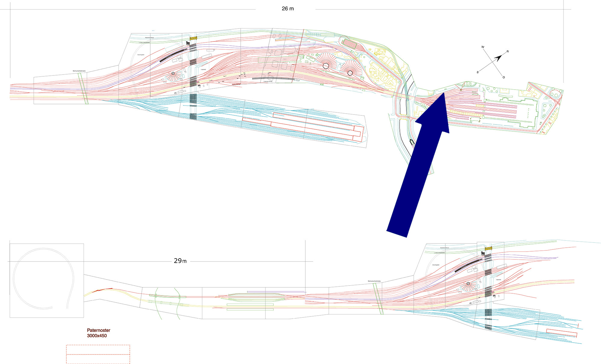Select the "3000x450" size text
This screenshot has width=601, height=364.
coord(97,336)
